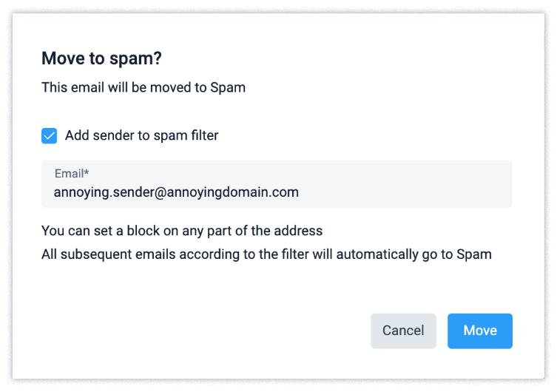Click the required asterisk beside Email
The width and height of the screenshot is (557, 392).
pos(87,173)
